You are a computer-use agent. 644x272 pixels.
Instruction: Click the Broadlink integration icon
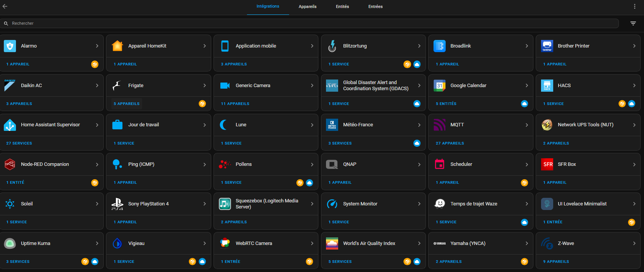coord(440,46)
